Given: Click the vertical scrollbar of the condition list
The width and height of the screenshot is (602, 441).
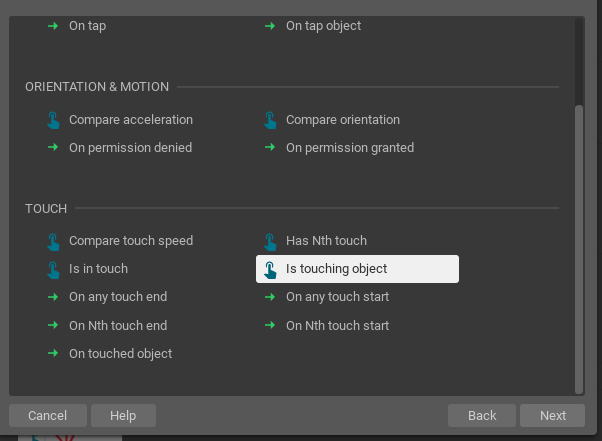Looking at the screenshot, I should coord(579,249).
